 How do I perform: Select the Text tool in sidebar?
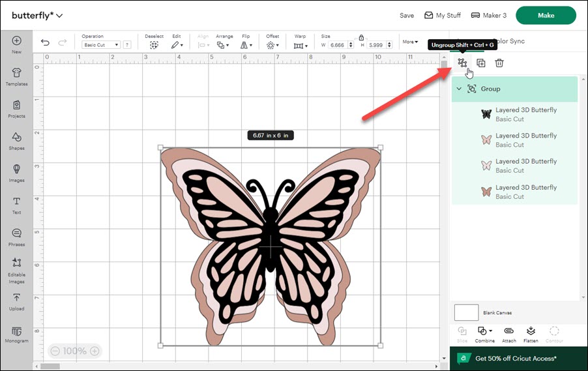[x=16, y=205]
